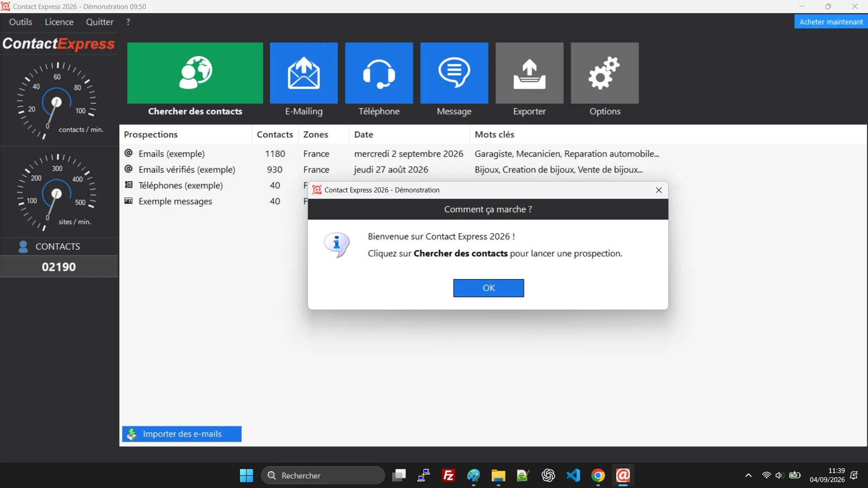The width and height of the screenshot is (868, 488).
Task: Open File Explorer from the taskbar
Action: [x=499, y=476]
